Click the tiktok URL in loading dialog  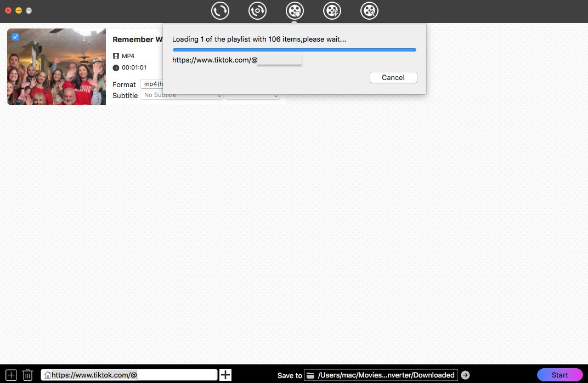click(x=215, y=60)
